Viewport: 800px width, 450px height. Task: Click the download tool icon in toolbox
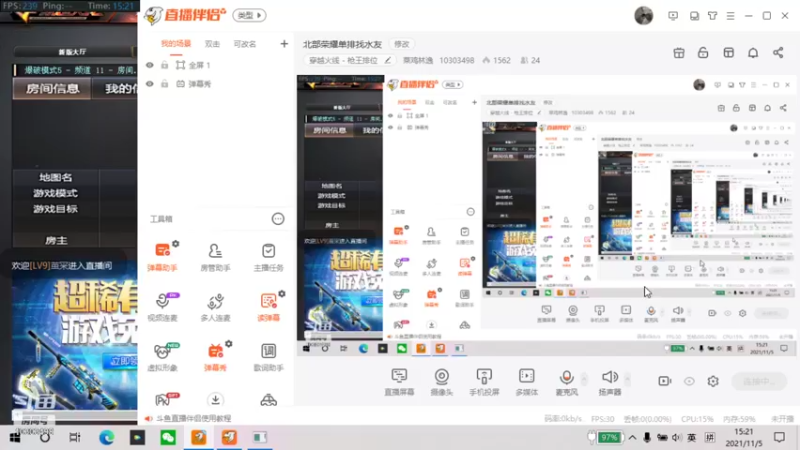point(215,399)
